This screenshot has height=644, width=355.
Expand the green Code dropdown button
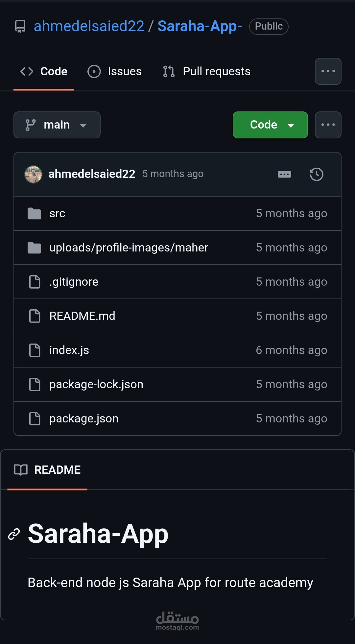click(270, 125)
